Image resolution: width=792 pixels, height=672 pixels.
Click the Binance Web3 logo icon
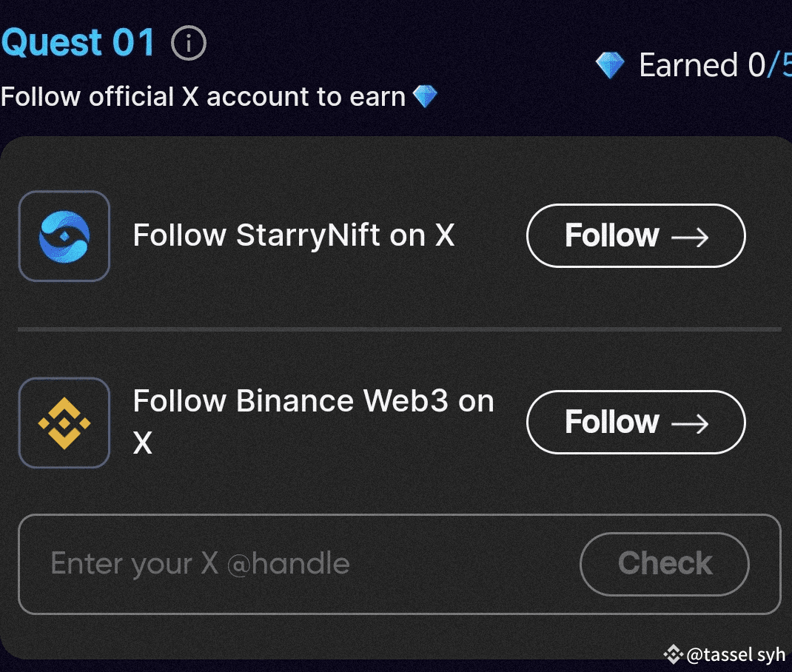coord(64,423)
